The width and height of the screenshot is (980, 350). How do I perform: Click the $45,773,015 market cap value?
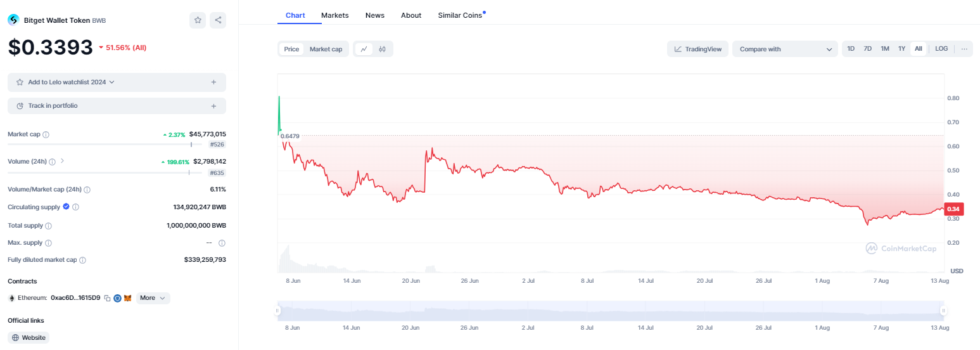pyautogui.click(x=208, y=134)
